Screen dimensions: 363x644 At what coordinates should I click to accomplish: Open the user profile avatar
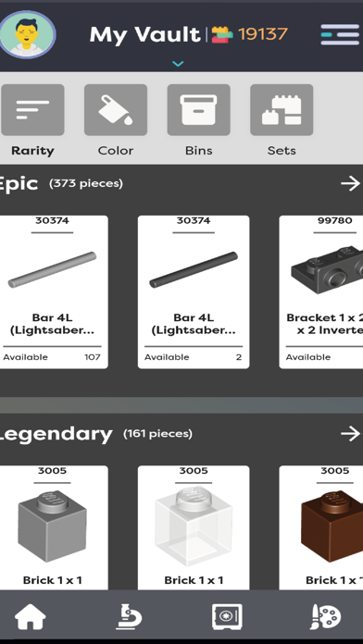(27, 34)
